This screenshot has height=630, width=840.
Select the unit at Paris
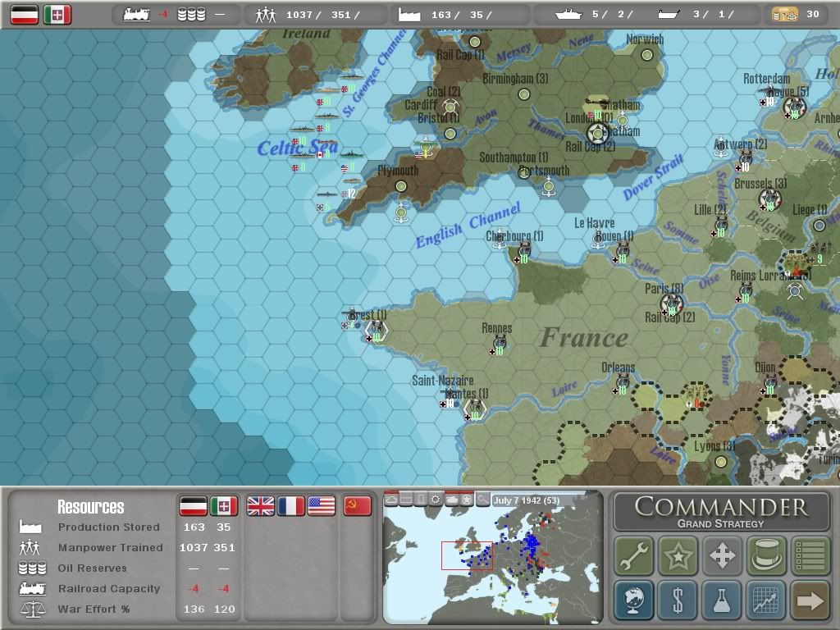pyautogui.click(x=671, y=305)
